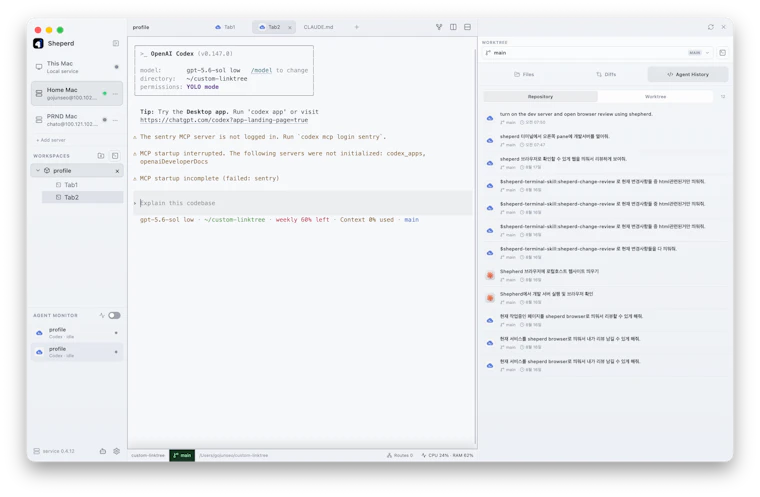This screenshot has width=760, height=497.
Task: Switch to the Agent History tab
Action: (688, 75)
